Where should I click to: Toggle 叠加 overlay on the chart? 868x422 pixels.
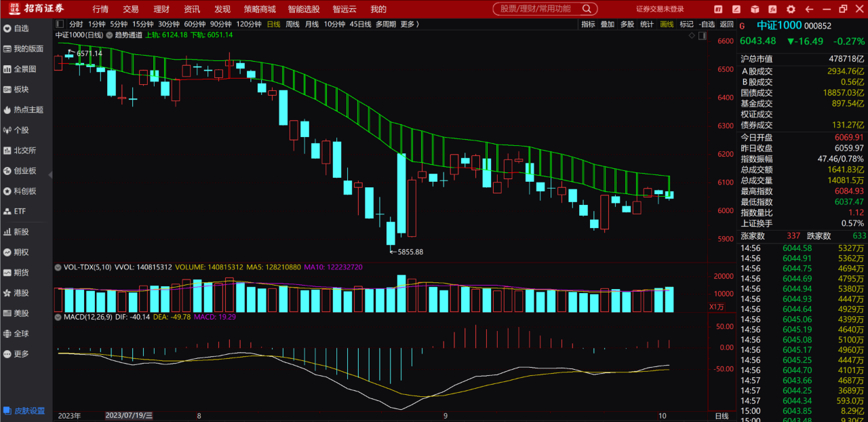607,24
